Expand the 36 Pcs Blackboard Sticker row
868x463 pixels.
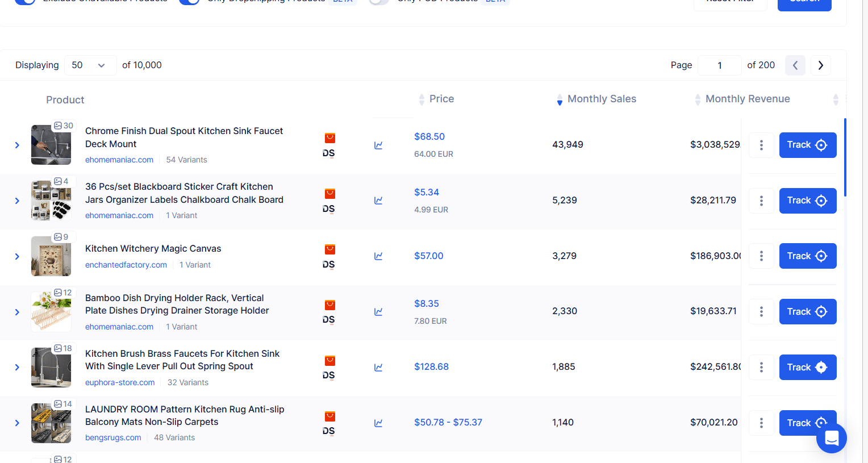(x=17, y=201)
